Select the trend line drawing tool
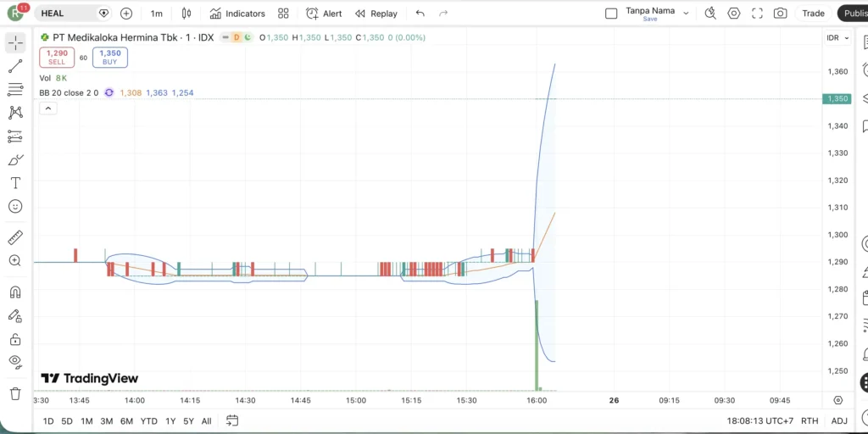Image resolution: width=868 pixels, height=434 pixels. pos(15,66)
